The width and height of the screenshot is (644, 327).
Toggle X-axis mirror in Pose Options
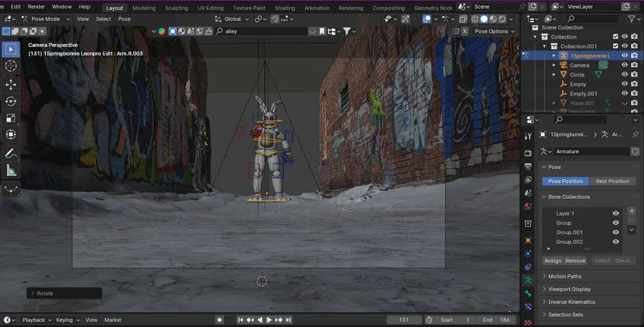464,31
